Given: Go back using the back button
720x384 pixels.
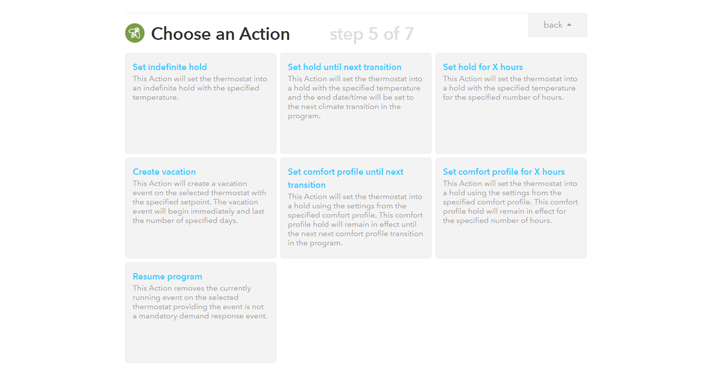Looking at the screenshot, I should (x=557, y=25).
